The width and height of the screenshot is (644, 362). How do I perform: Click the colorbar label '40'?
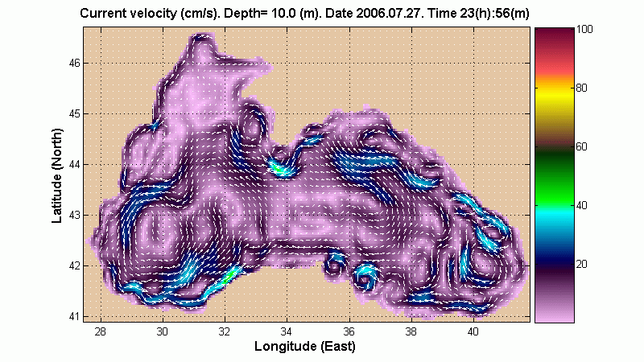[581, 205]
